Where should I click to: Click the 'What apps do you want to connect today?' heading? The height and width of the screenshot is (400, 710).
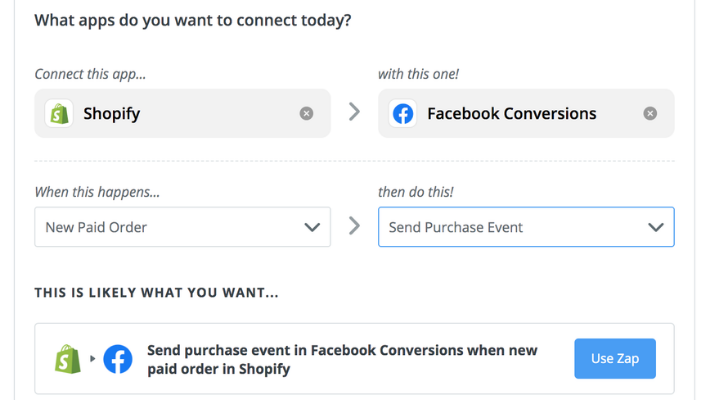click(193, 20)
